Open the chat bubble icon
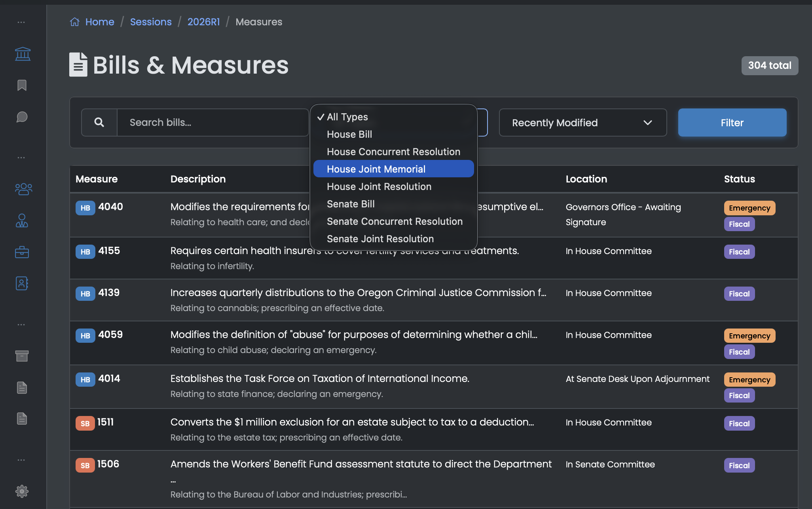 coord(22,117)
